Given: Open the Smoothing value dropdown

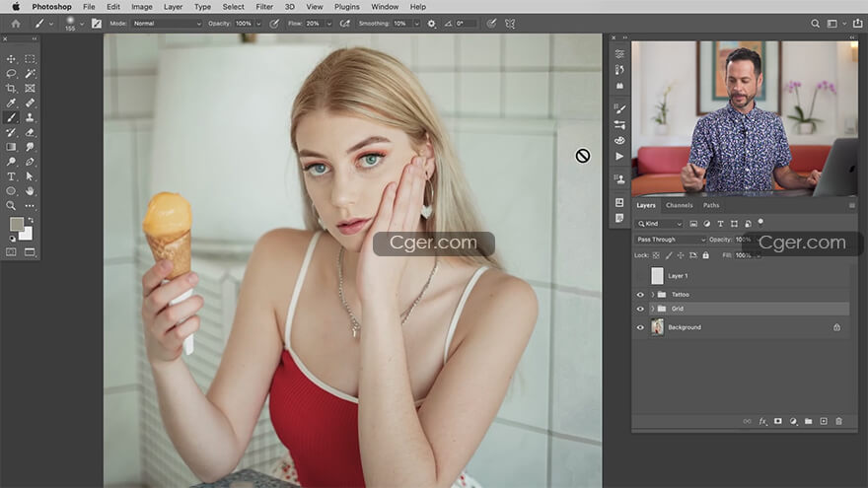Looking at the screenshot, I should [416, 24].
